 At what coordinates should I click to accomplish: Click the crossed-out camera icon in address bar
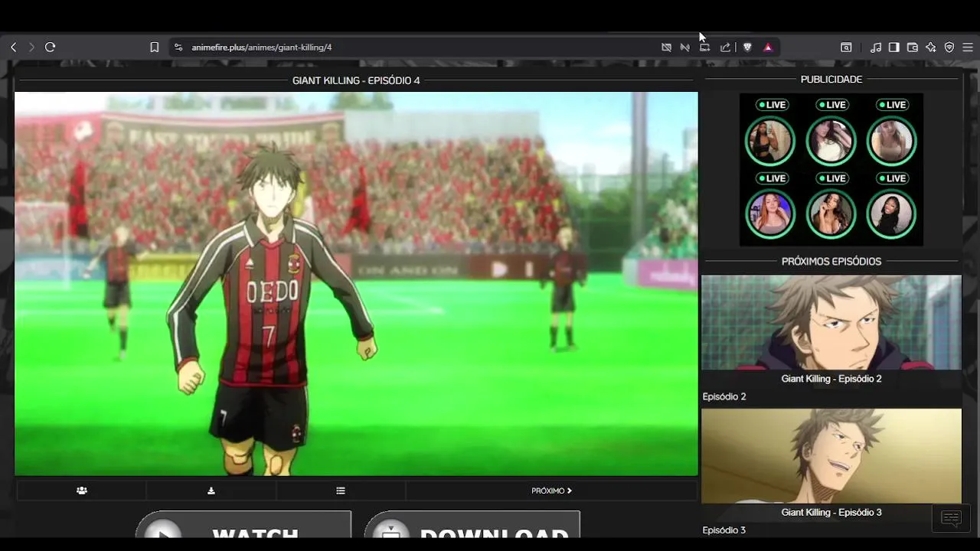(666, 47)
